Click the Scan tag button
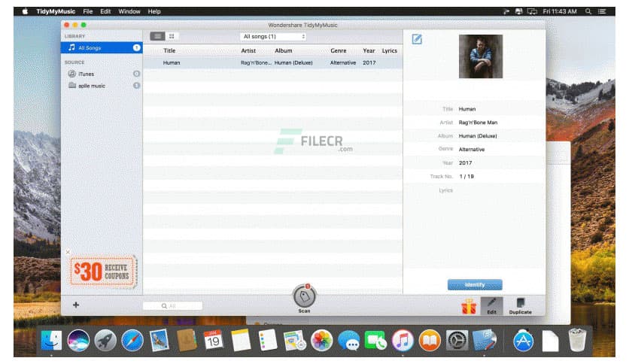This screenshot has width=629, height=364. (305, 298)
